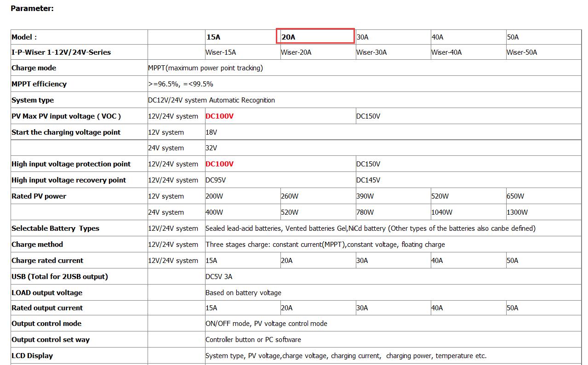This screenshot has height=365, width=588.
Task: Select the 'Model :' row label
Action: click(x=24, y=37)
